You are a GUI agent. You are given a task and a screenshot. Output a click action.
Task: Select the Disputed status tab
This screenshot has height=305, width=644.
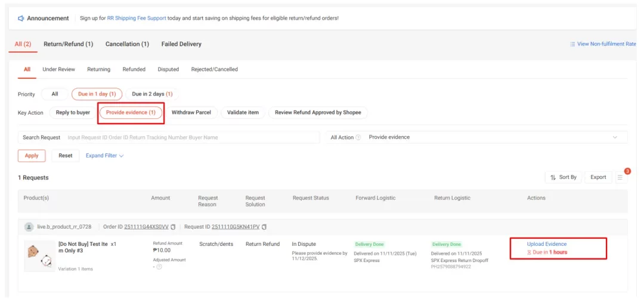tap(168, 69)
